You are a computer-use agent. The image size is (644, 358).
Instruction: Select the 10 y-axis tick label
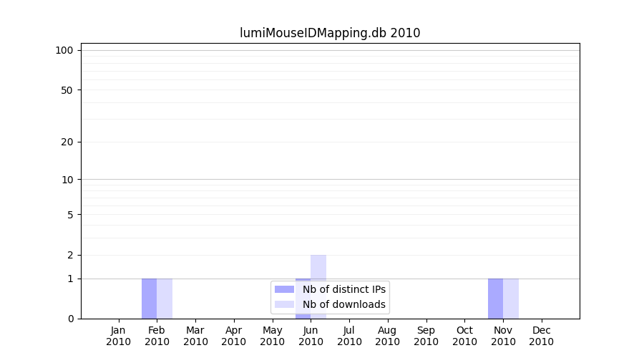tap(67, 180)
